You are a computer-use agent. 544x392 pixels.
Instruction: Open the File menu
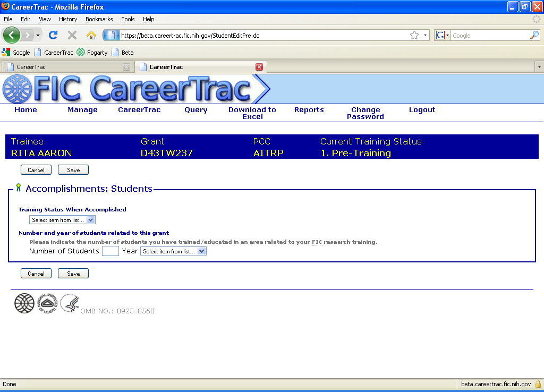[x=8, y=19]
